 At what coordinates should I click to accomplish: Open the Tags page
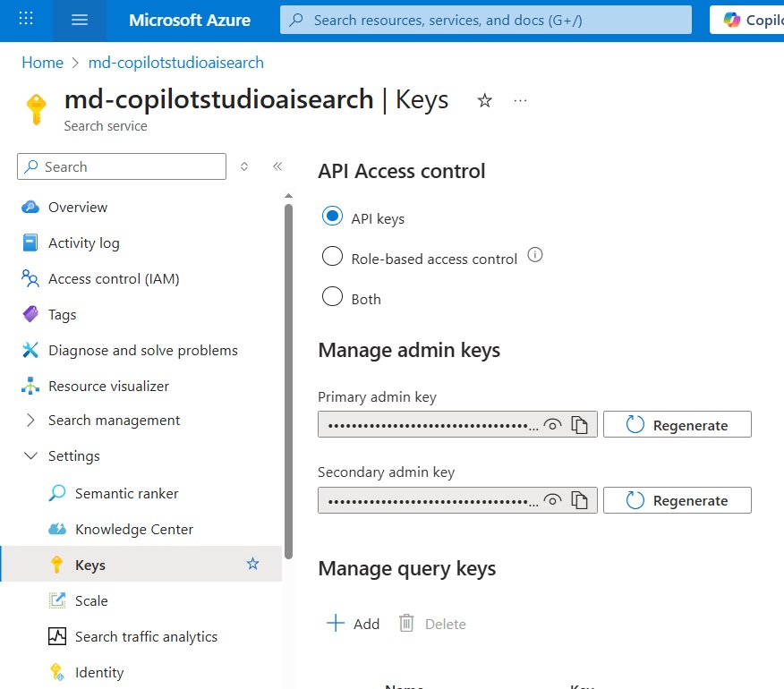[x=63, y=314]
